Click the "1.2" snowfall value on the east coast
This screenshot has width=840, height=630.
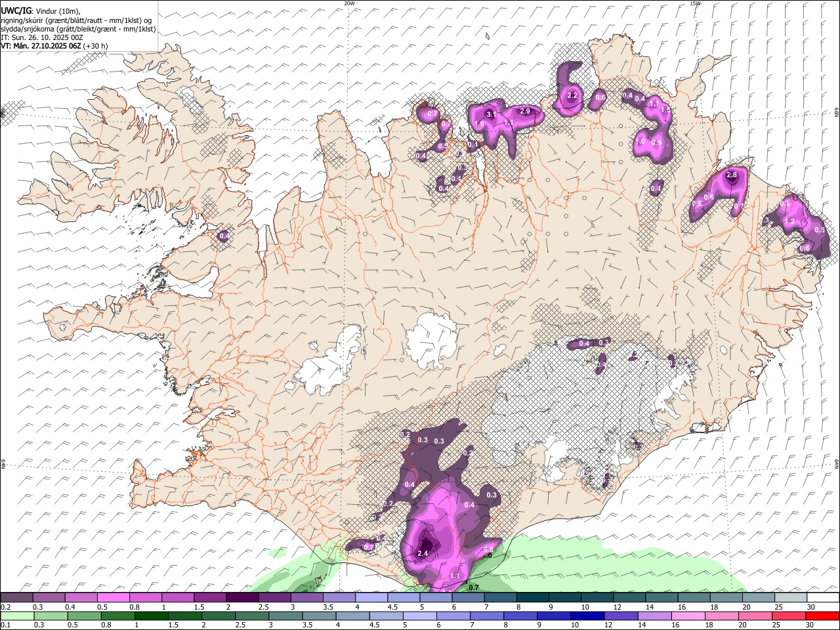click(x=790, y=222)
